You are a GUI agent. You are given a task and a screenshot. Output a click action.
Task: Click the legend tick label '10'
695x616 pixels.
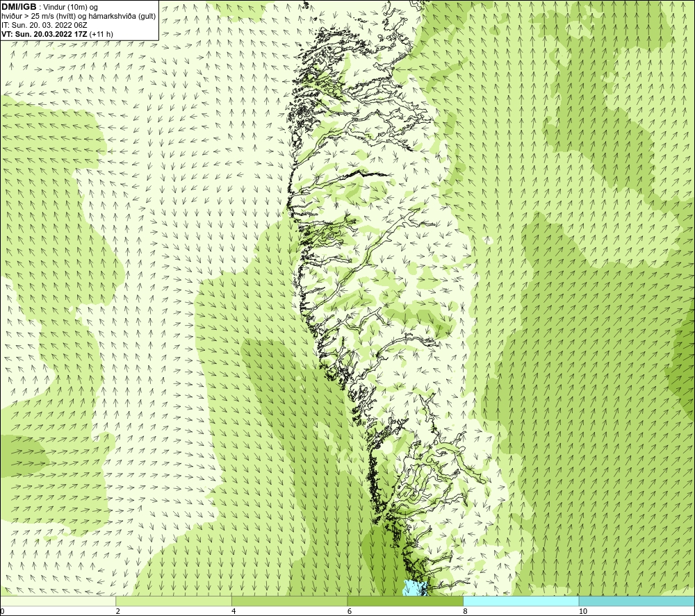tap(583, 611)
